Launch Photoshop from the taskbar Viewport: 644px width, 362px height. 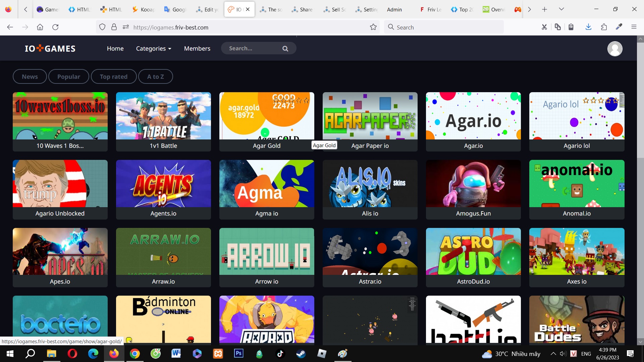[x=238, y=354]
